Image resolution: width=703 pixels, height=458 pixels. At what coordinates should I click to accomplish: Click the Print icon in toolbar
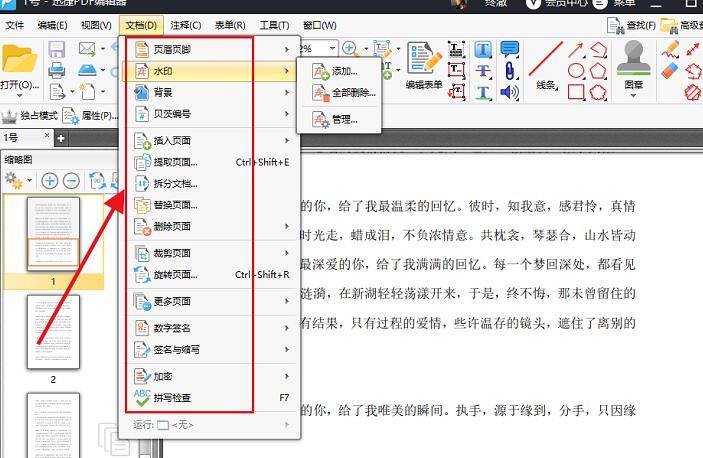click(x=57, y=70)
